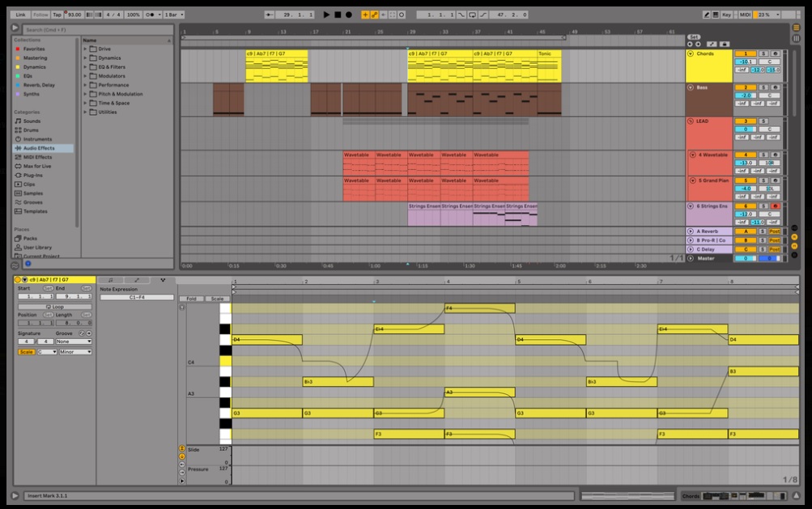This screenshot has width=812, height=509.
Task: Toggle the Follow button
Action: tap(40, 15)
